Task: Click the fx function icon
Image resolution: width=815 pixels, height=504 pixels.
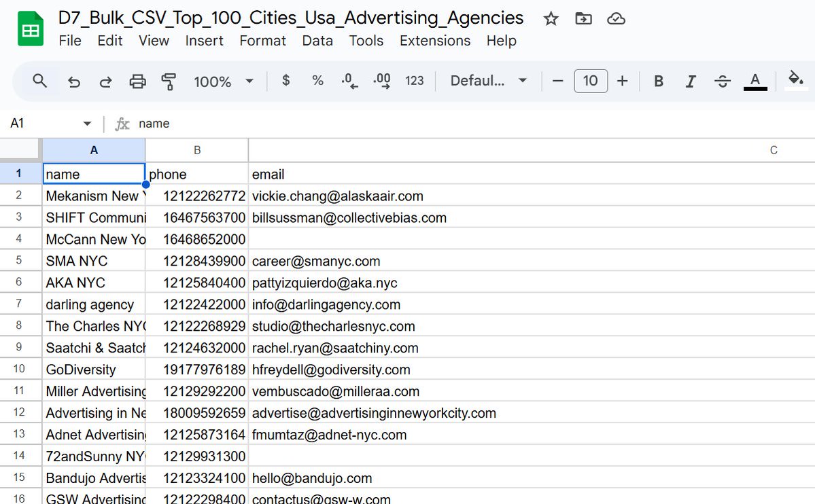Action: tap(122, 124)
